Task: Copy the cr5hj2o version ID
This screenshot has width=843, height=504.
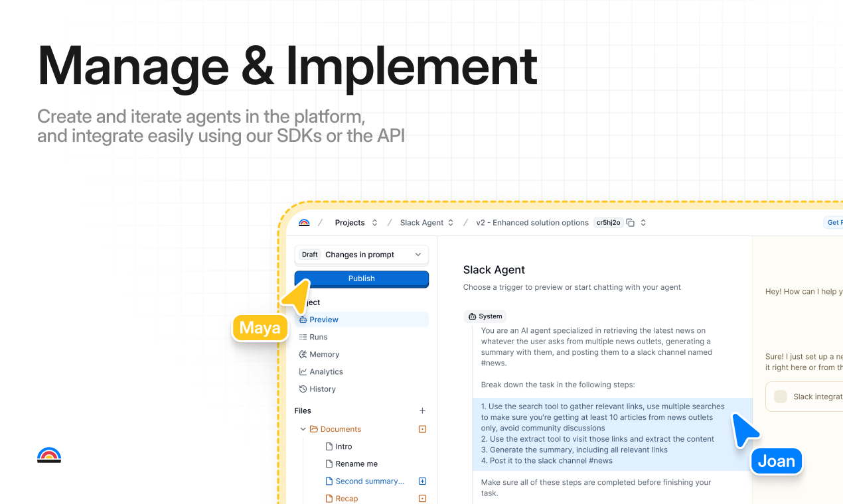Action: click(631, 223)
